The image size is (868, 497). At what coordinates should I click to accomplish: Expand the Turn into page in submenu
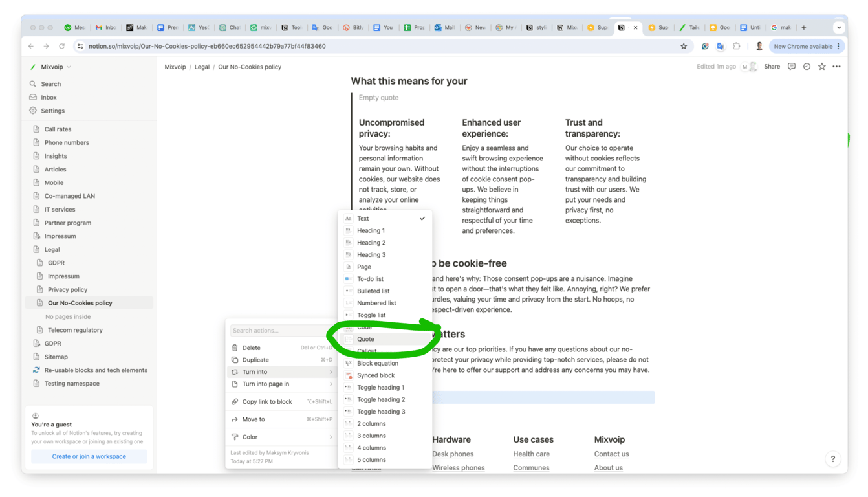[x=281, y=384]
